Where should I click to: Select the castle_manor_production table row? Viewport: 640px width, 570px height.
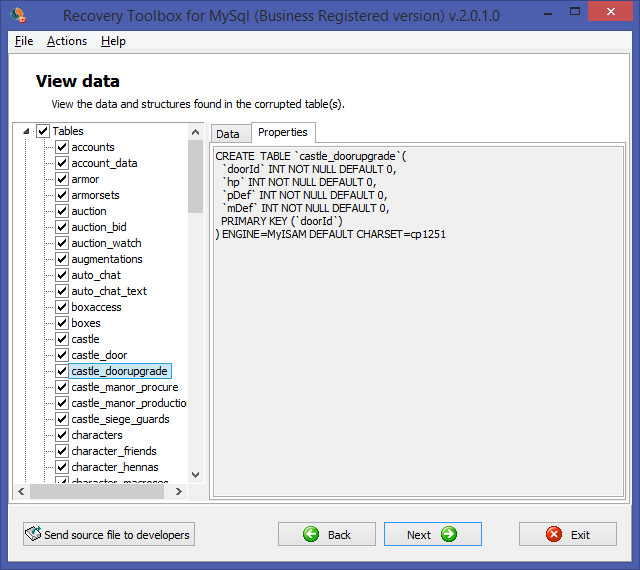(129, 403)
